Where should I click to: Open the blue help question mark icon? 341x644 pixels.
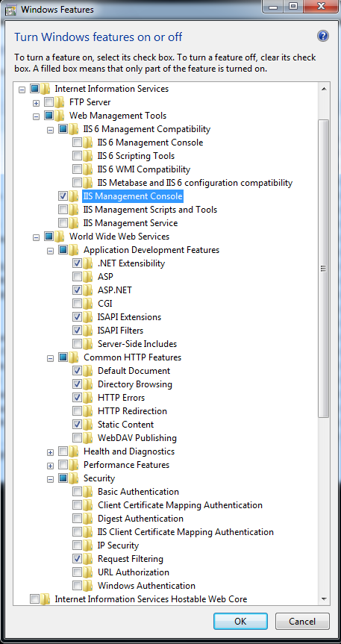(323, 36)
